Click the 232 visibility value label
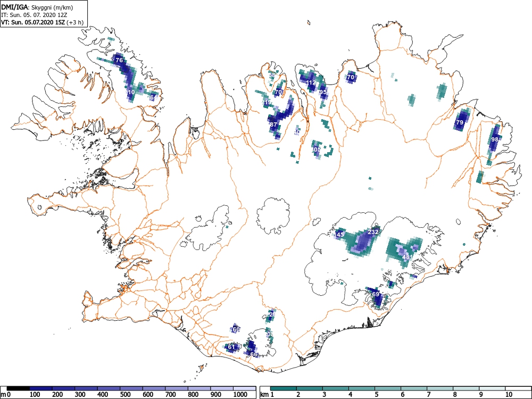Image resolution: width=532 pixels, height=399 pixels. click(373, 232)
